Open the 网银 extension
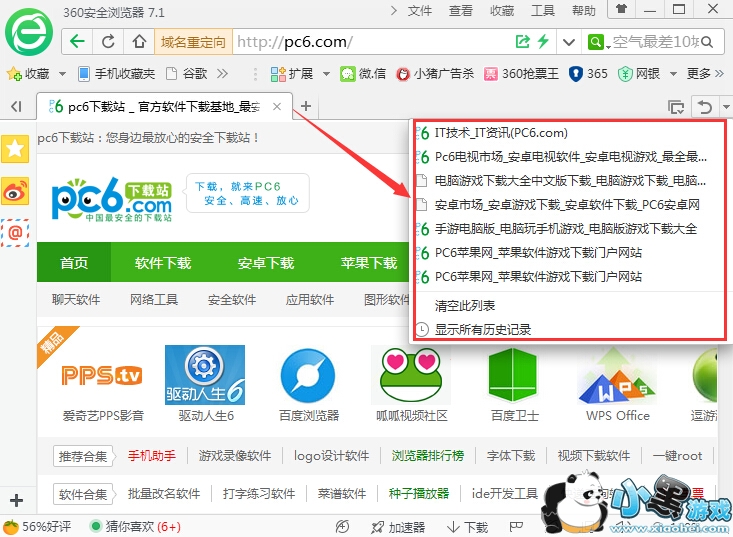Screen dimensions: 733x537 click(639, 74)
